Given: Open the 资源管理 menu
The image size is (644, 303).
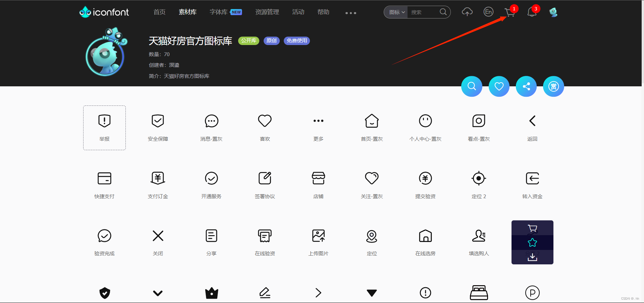Looking at the screenshot, I should click(x=267, y=12).
